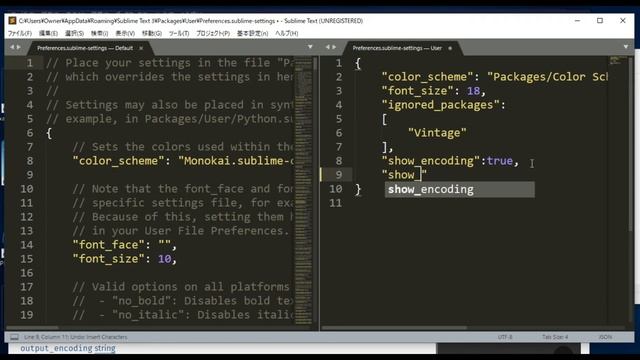Close the Preferences Default tab
Image resolution: width=640 pixels, height=360 pixels.
[141, 48]
